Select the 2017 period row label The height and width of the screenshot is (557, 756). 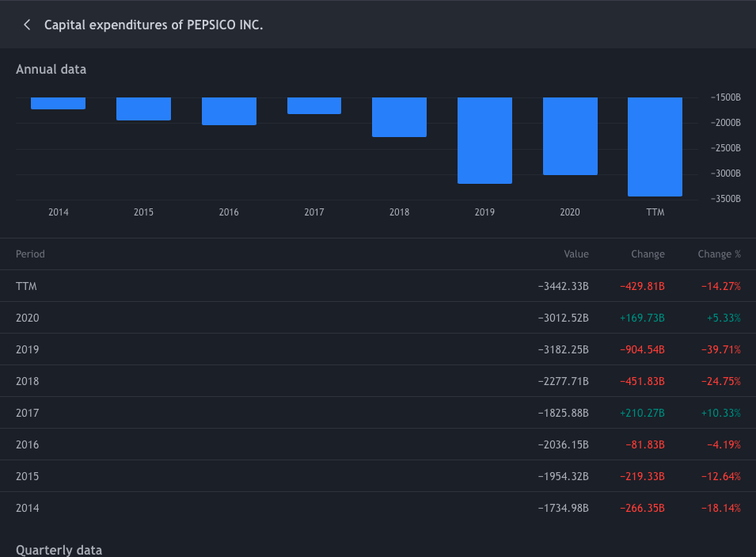(28, 413)
